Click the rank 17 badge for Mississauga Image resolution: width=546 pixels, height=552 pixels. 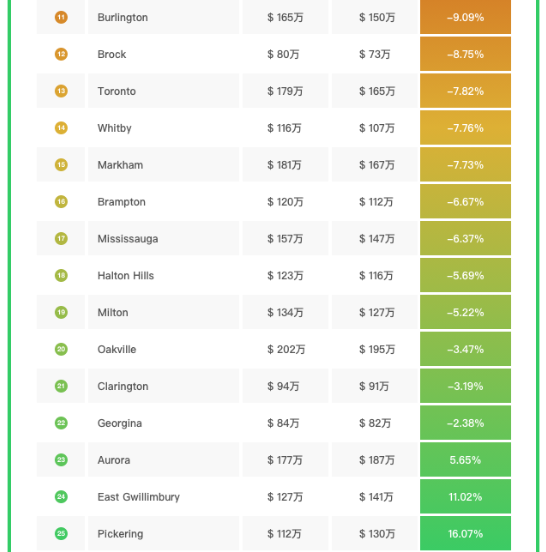pyautogui.click(x=61, y=239)
